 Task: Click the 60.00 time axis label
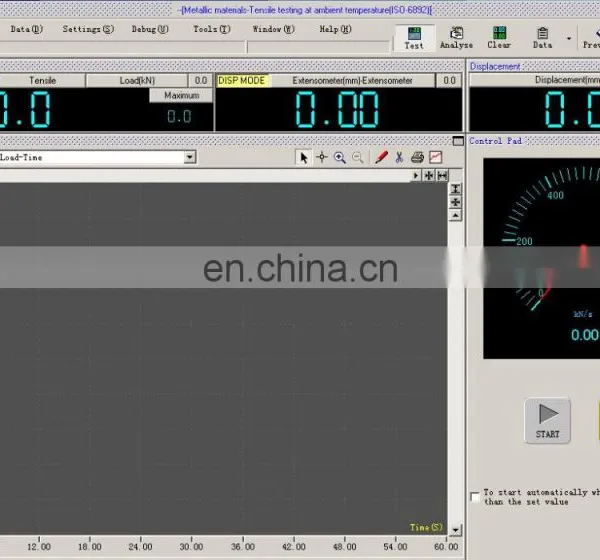tap(446, 547)
